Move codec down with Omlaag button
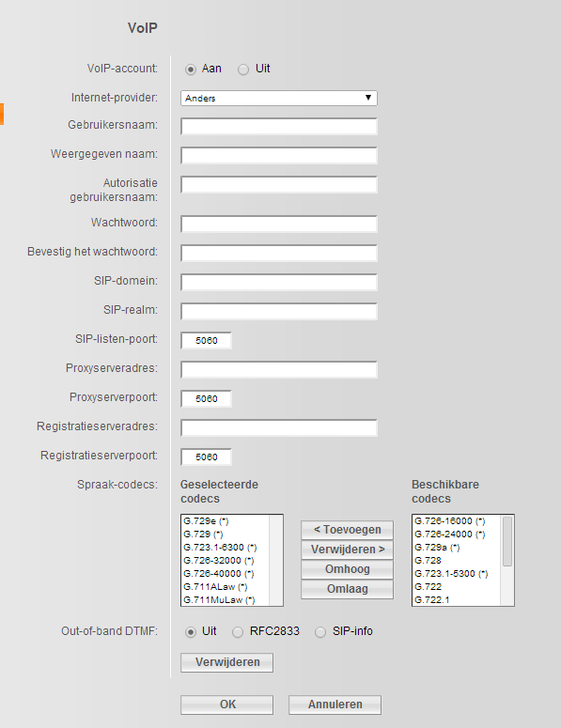Viewport: 561px width, 728px height. tap(347, 589)
